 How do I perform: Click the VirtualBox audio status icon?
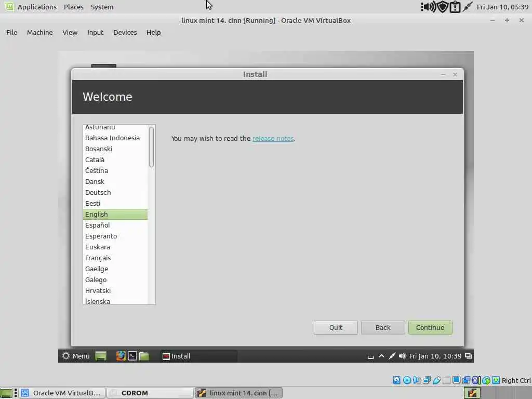click(x=417, y=380)
